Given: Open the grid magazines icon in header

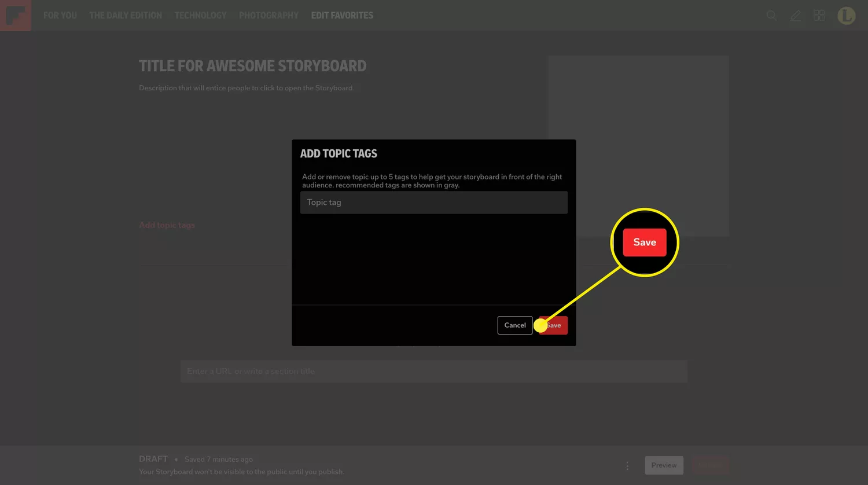Looking at the screenshot, I should pyautogui.click(x=819, y=16).
